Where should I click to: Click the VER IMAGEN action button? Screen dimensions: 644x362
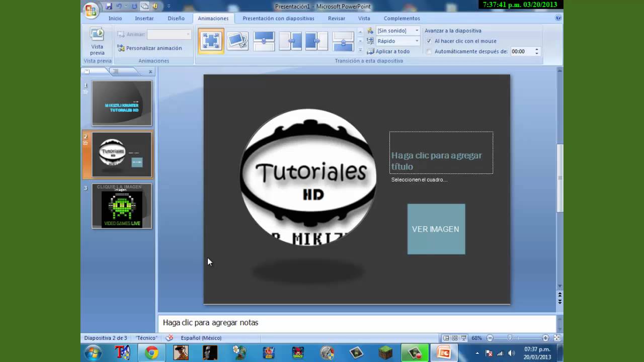click(436, 229)
